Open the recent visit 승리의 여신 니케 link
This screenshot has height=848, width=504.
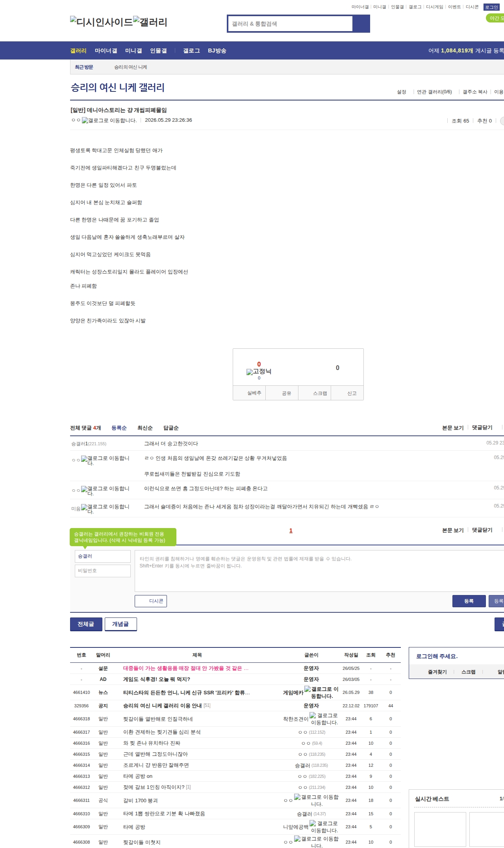131,67
